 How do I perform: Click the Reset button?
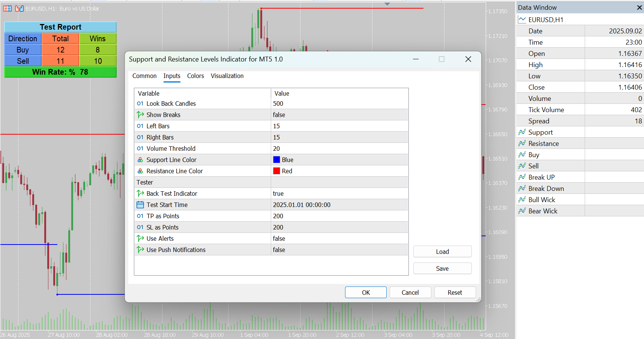[x=455, y=292]
